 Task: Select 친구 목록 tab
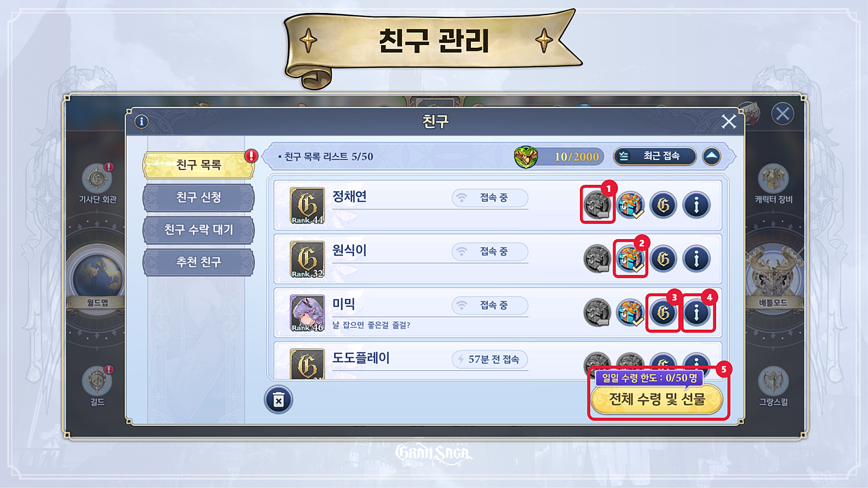click(199, 165)
